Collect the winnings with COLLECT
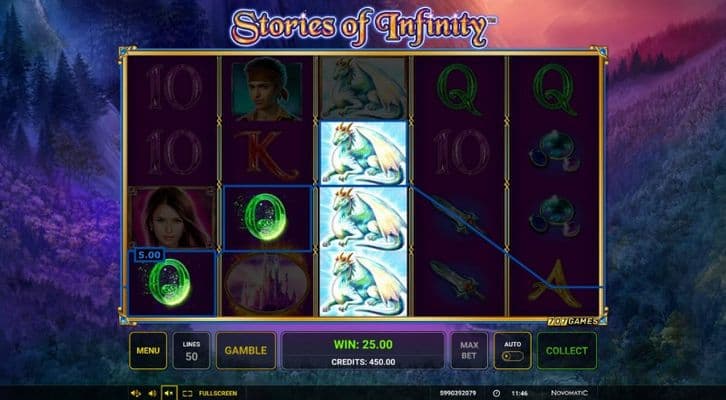The height and width of the screenshot is (400, 726). coord(567,350)
